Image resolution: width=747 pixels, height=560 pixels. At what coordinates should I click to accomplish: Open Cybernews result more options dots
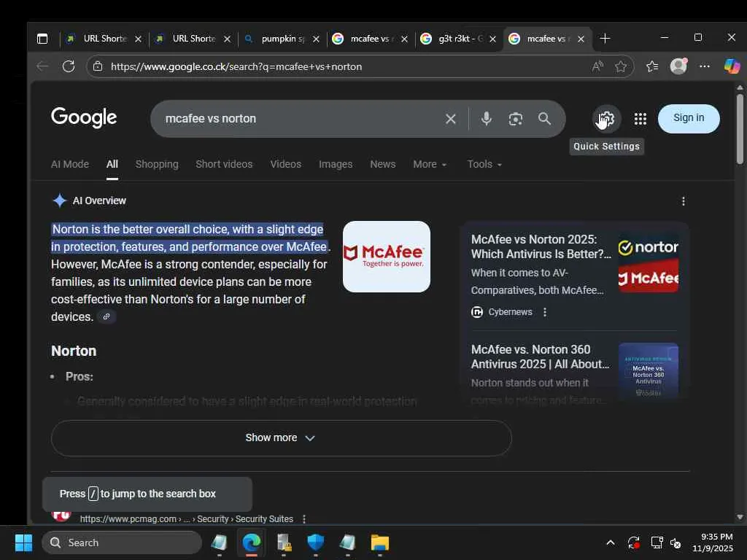(544, 312)
